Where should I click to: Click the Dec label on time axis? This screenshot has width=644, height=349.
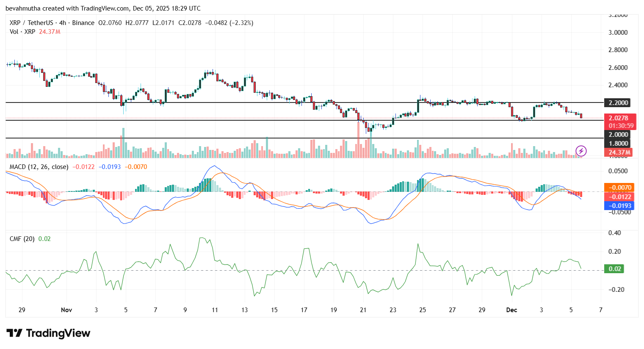(x=511, y=310)
